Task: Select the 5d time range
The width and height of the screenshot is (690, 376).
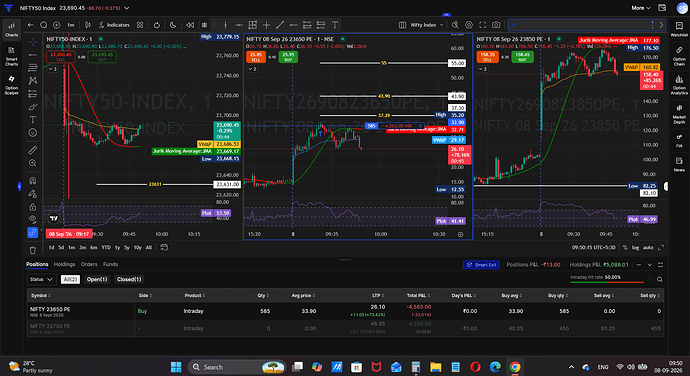Action: tap(61, 248)
